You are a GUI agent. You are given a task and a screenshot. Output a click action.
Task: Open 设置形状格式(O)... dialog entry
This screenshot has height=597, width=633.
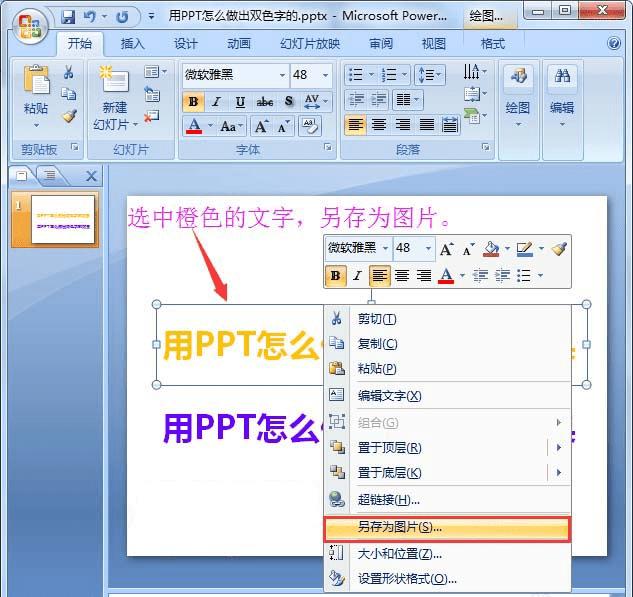[x=447, y=579]
